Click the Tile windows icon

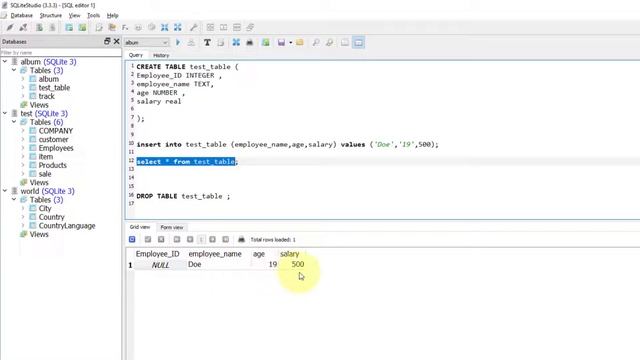pos(210,27)
